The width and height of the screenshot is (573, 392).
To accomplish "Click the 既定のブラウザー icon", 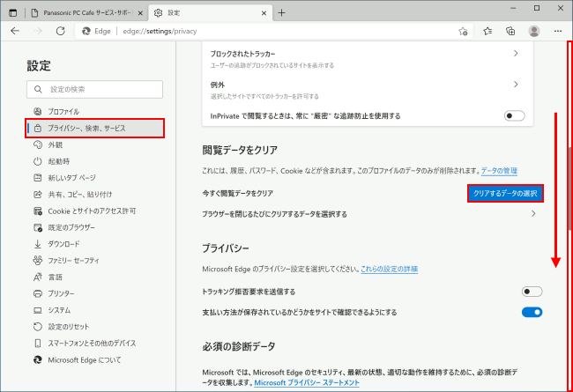I will click(x=38, y=227).
